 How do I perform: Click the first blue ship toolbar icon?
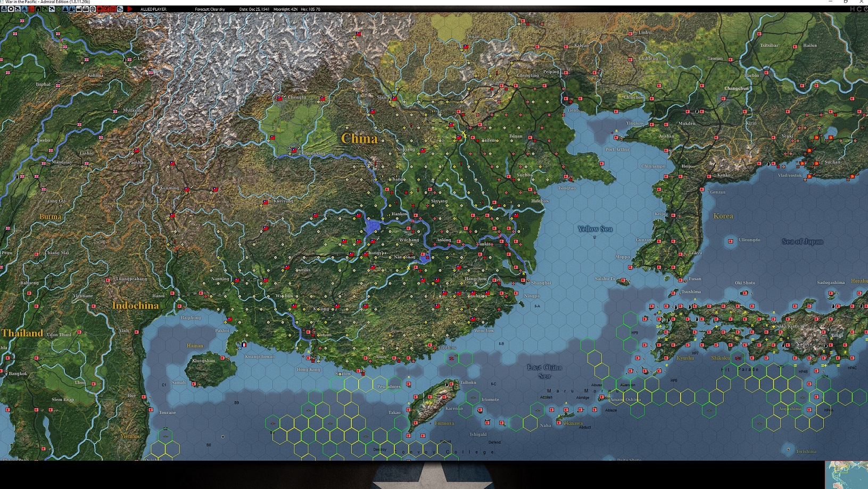coord(24,9)
